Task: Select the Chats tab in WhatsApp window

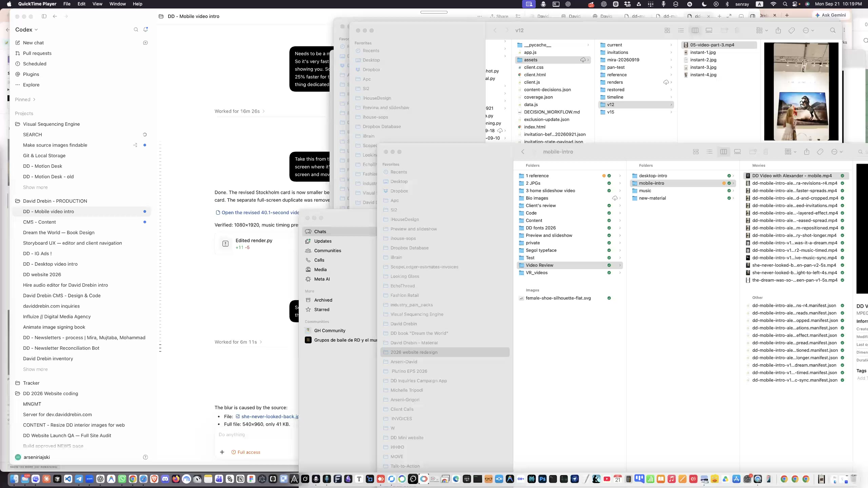Action: tap(339, 231)
